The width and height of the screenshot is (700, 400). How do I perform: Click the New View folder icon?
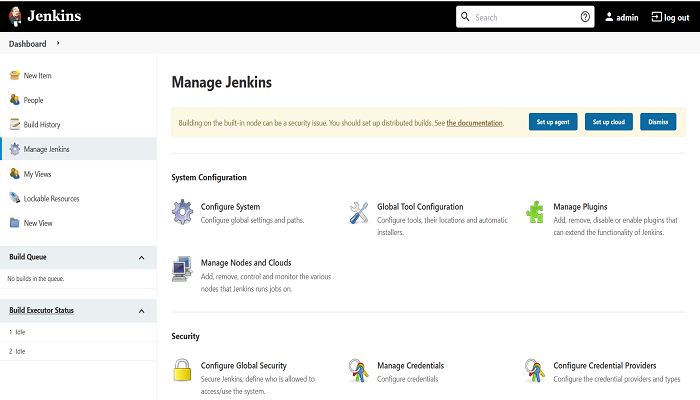15,222
